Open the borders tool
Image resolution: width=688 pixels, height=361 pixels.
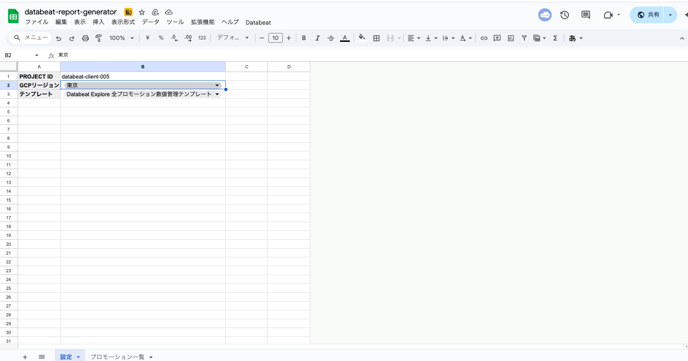[x=376, y=39]
